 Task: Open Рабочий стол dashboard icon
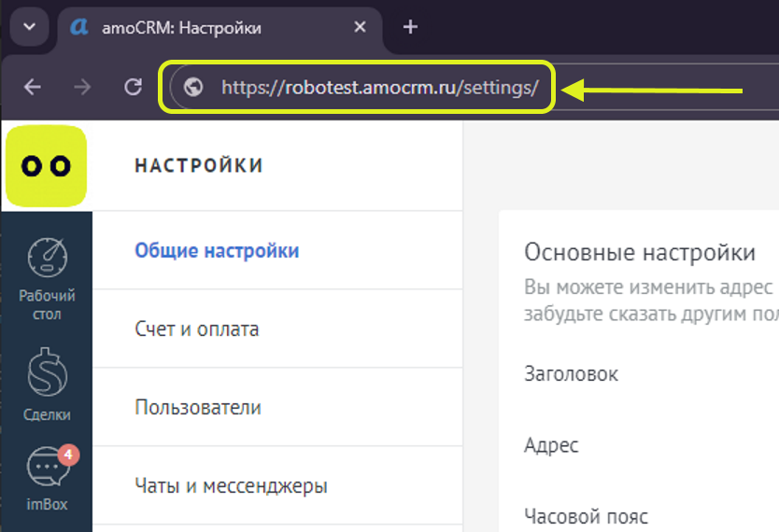pos(48,279)
